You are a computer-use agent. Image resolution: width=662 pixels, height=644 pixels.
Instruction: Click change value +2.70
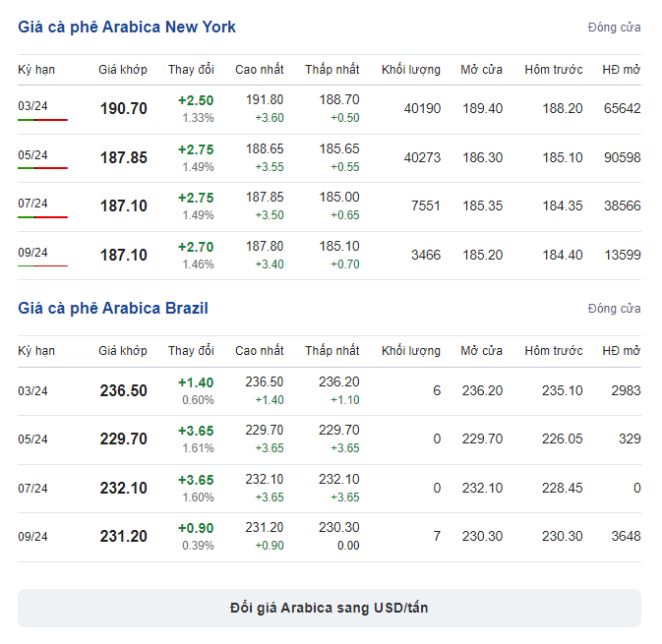tap(196, 247)
